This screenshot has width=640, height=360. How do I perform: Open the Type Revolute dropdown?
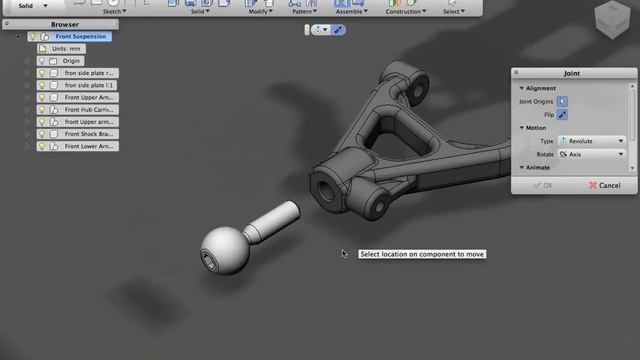tap(592, 141)
